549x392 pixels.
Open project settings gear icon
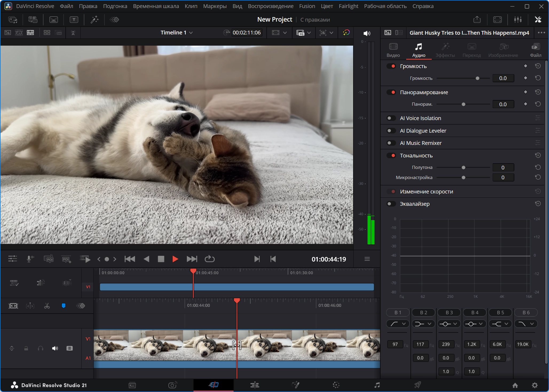click(535, 385)
